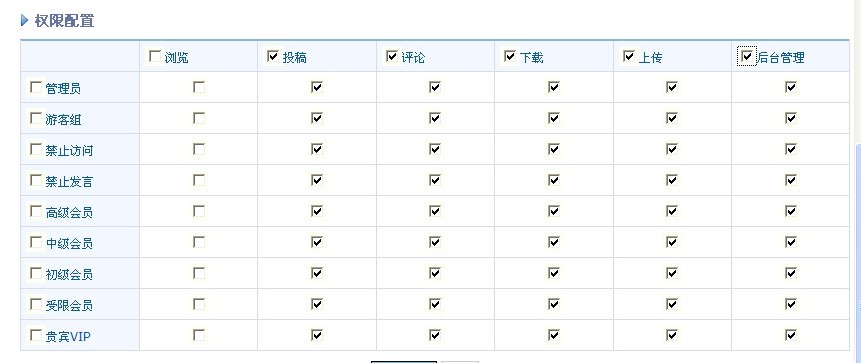The height and width of the screenshot is (363, 861).
Task: Uncheck the 上传 column header checkbox
Action: 629,56
